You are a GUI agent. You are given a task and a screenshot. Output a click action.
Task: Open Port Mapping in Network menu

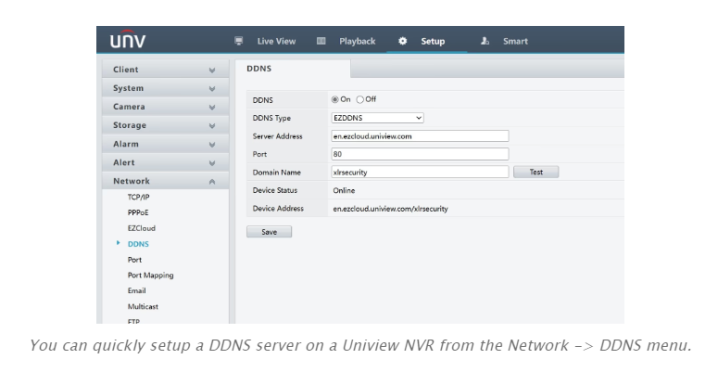(150, 275)
